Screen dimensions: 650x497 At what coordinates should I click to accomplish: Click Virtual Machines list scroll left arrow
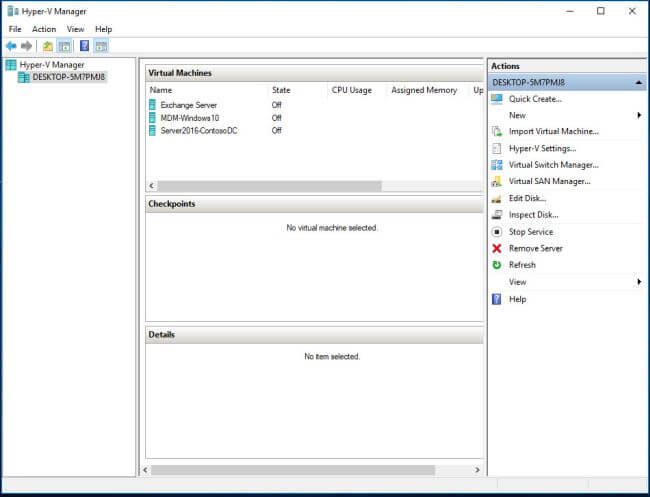pos(152,186)
